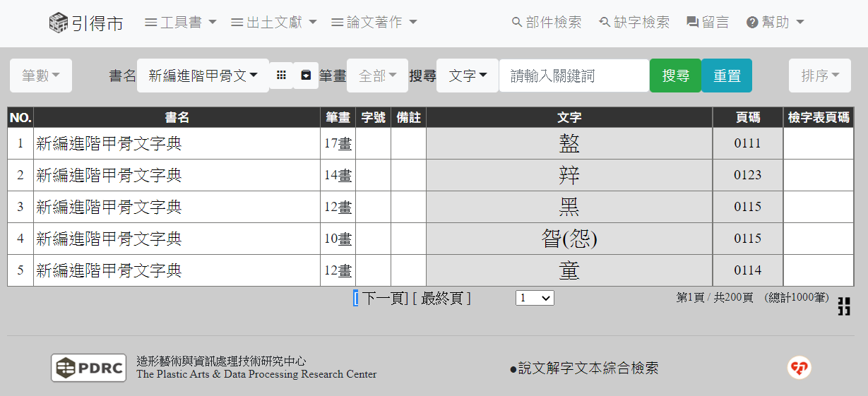The height and width of the screenshot is (396, 868).
Task: Open the 出土文獻 menu
Action: click(274, 23)
